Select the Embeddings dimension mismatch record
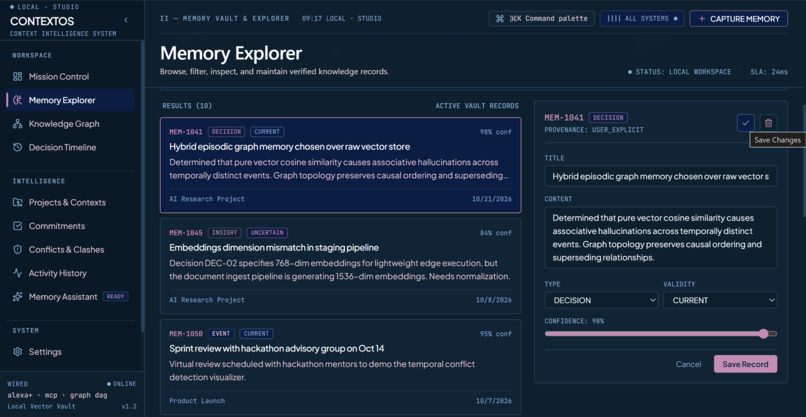Image resolution: width=806 pixels, height=417 pixels. pos(340,266)
